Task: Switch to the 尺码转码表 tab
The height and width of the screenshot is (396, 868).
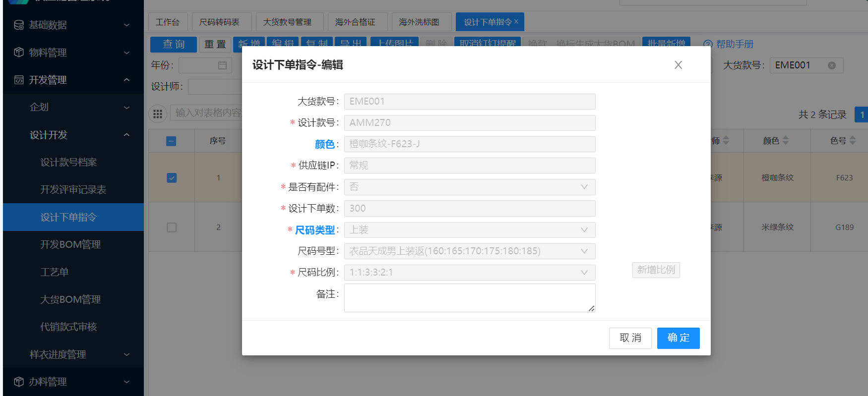Action: (x=219, y=22)
